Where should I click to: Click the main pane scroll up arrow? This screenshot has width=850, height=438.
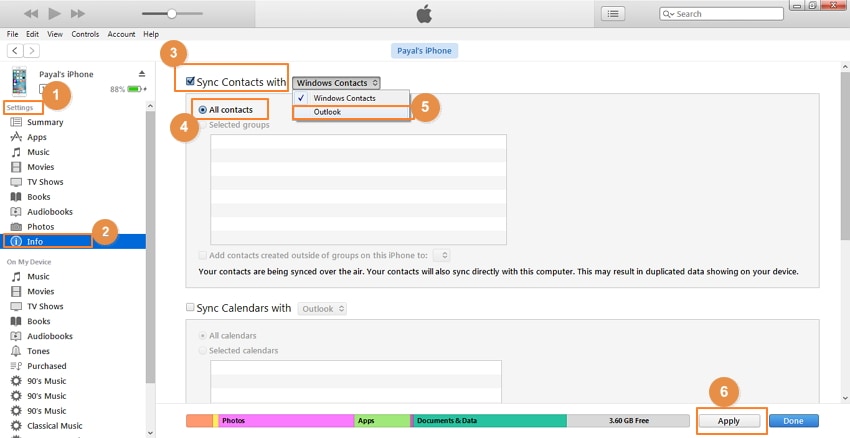pos(845,67)
